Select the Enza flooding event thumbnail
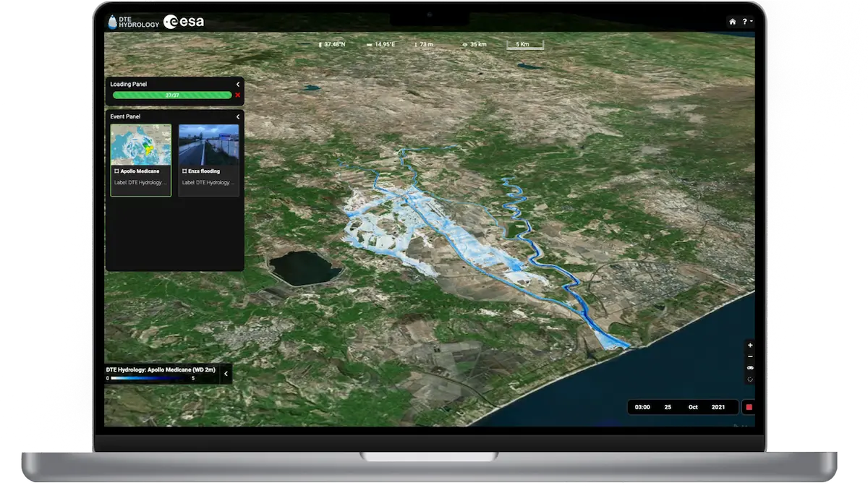This screenshot has height=488, width=868. coord(208,145)
